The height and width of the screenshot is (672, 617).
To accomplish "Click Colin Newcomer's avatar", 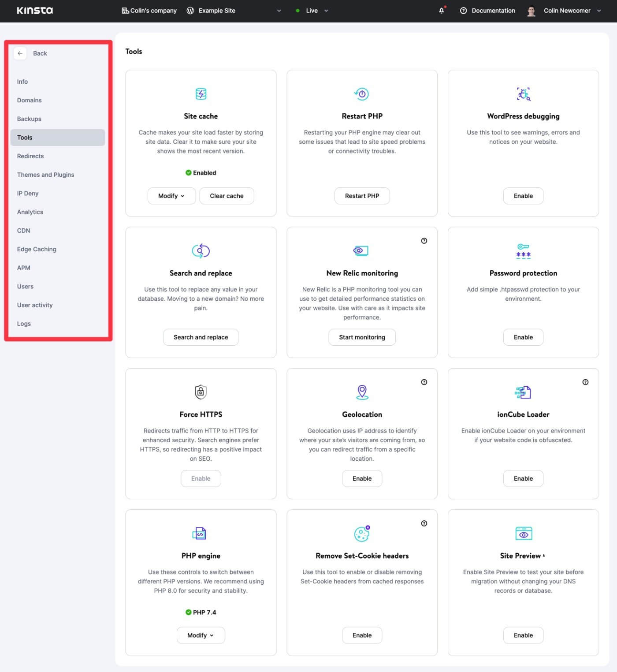I will tap(532, 11).
